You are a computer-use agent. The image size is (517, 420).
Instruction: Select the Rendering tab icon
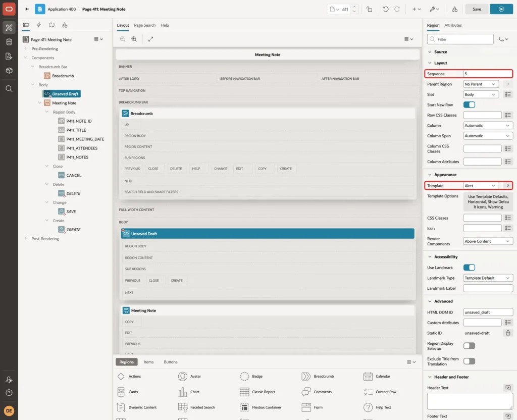coord(26,25)
